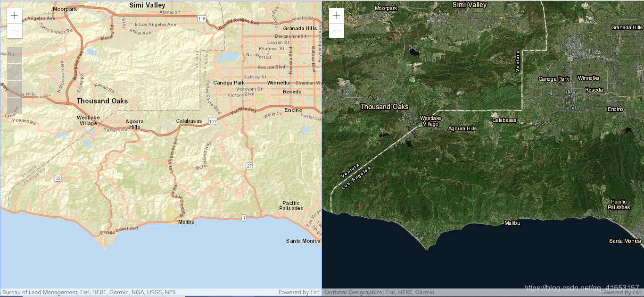Click the route 1 shield near Malibu coast

pyautogui.click(x=244, y=218)
